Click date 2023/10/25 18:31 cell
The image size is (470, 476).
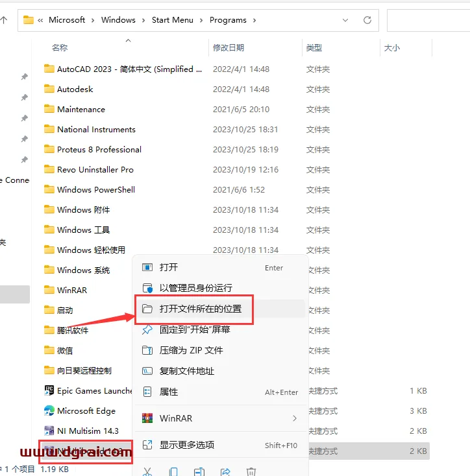[x=245, y=129]
